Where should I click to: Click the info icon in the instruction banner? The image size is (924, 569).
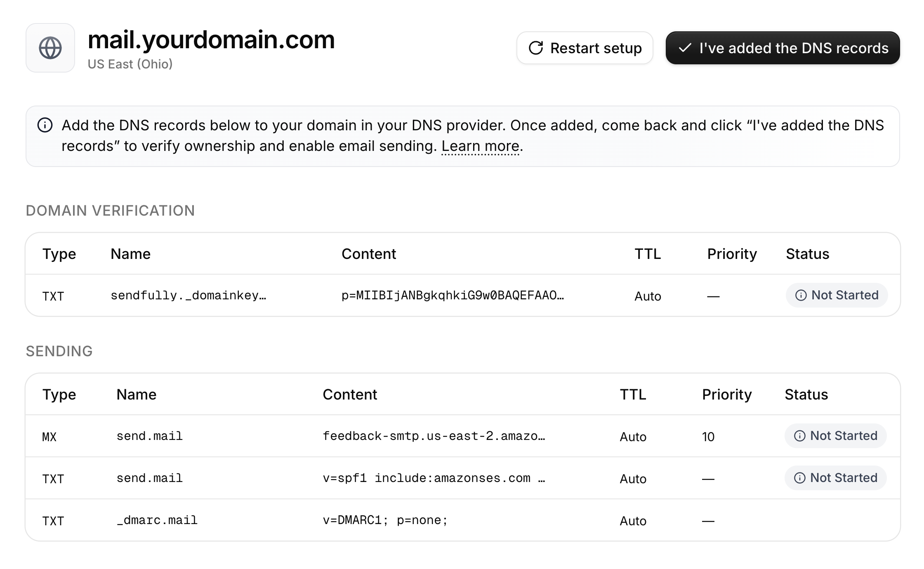(45, 125)
